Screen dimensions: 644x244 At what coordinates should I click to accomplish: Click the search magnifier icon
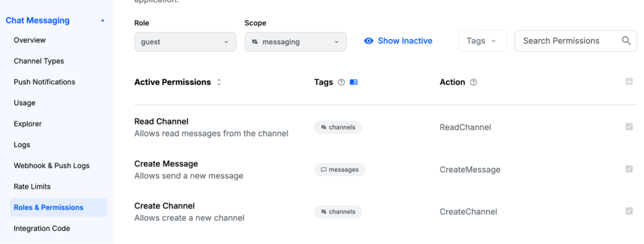click(626, 41)
